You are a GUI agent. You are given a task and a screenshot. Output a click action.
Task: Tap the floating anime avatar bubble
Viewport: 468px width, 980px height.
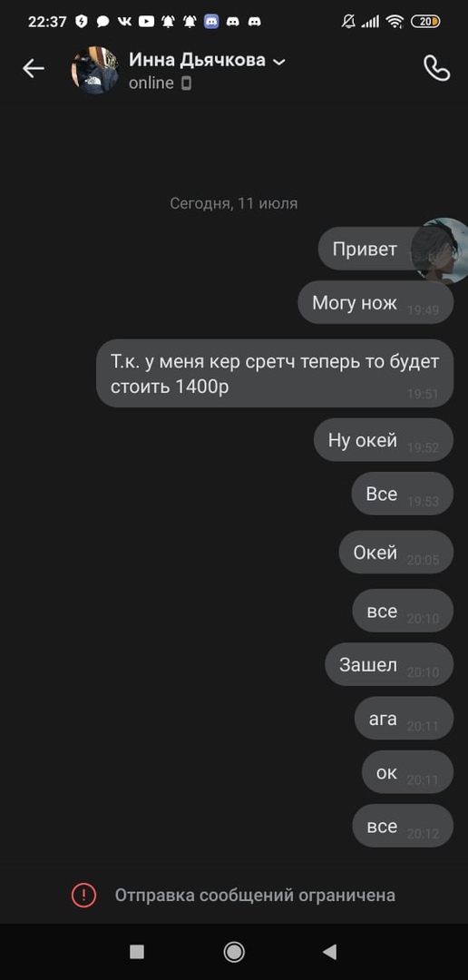point(442,250)
